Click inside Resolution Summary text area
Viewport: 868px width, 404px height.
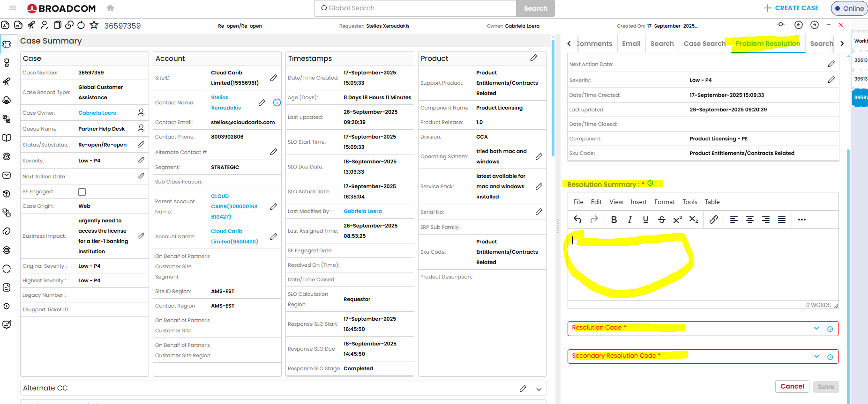703,264
